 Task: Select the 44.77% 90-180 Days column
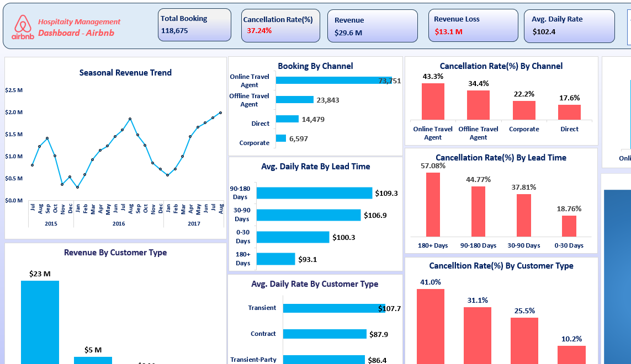coord(478,212)
